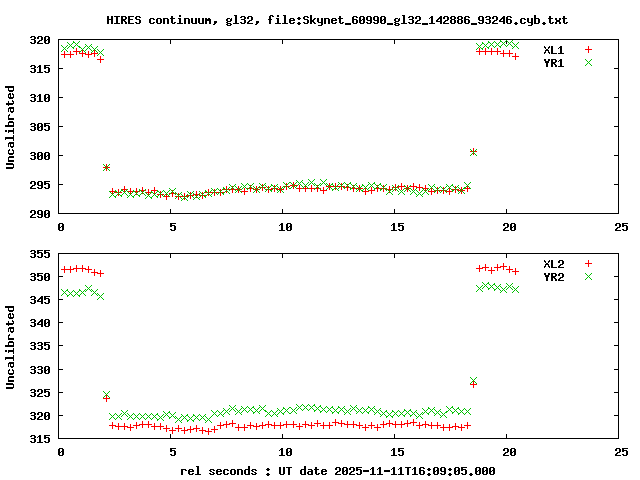
Task: Click the 345 tick label on the bottom plot
Action: pyautogui.click(x=40, y=300)
